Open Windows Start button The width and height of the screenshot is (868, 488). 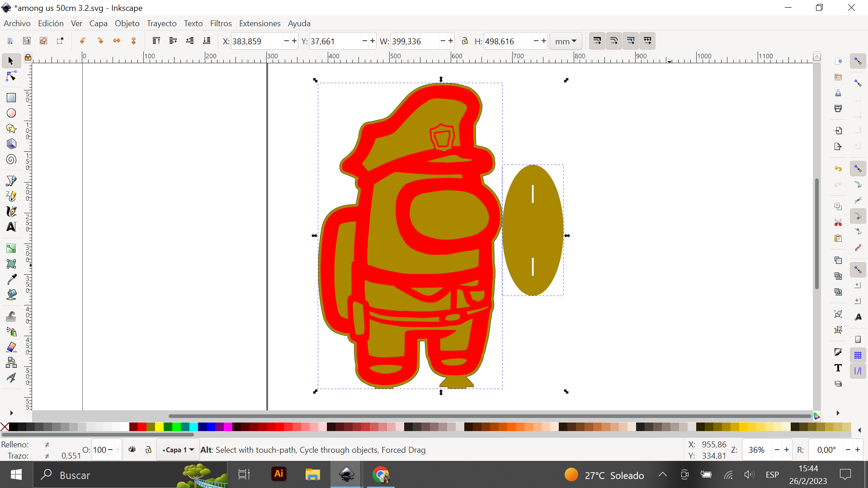point(16,474)
